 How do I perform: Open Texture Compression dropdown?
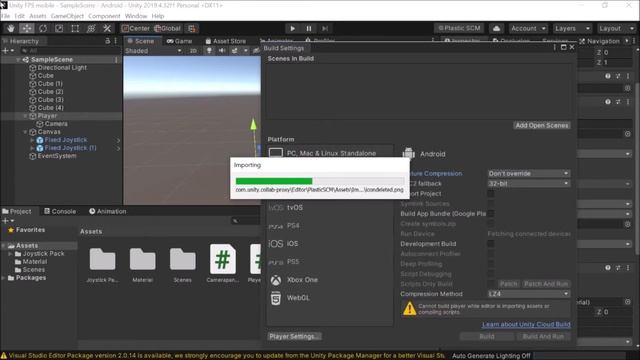pos(529,173)
